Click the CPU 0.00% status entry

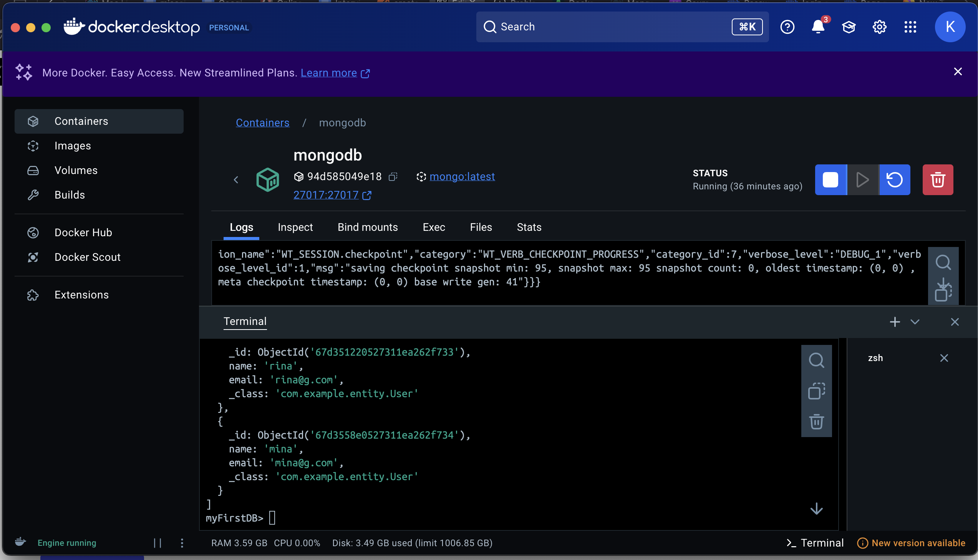(297, 543)
